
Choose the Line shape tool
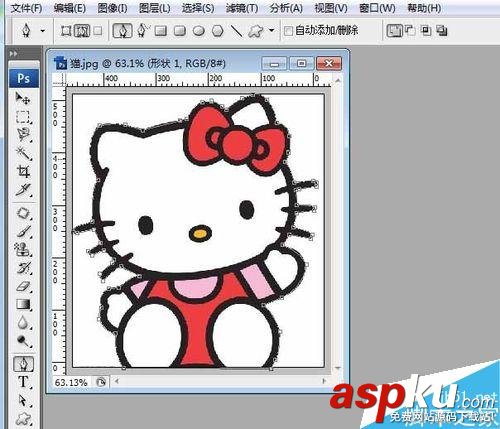point(237,31)
